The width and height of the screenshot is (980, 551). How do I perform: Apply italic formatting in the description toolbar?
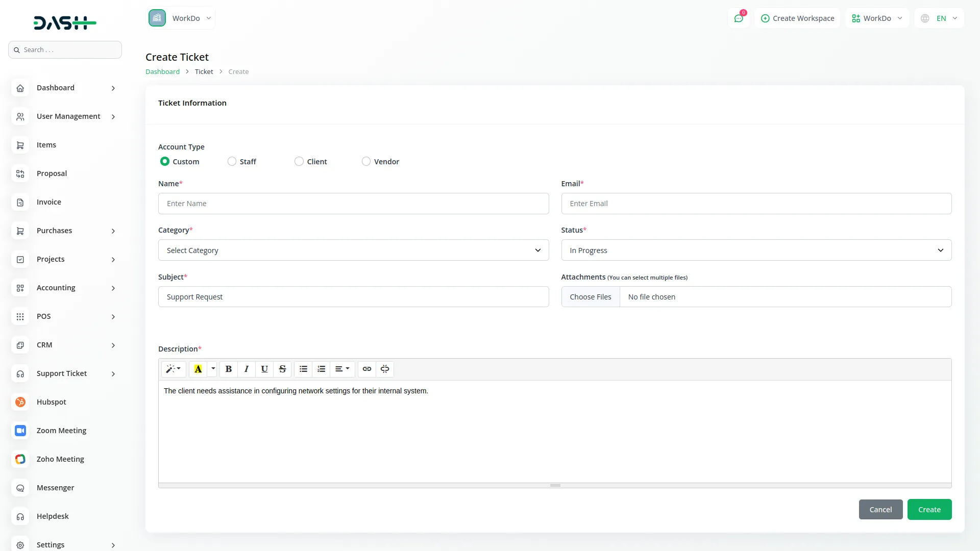[246, 369]
